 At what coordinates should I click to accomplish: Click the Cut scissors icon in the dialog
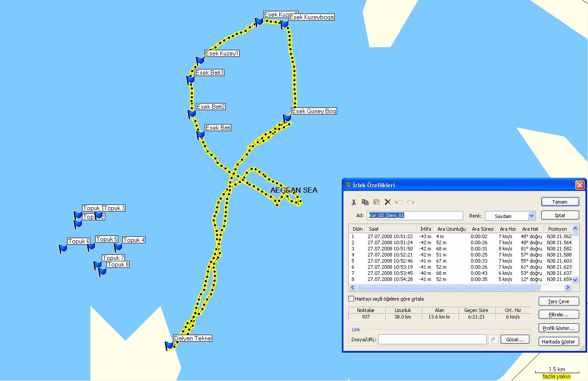[x=354, y=202]
